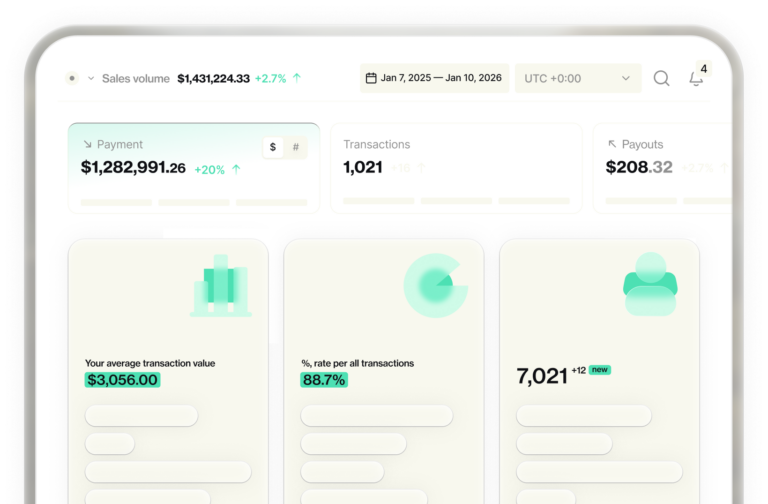Open notifications bell with badge 4
Screen dimensions: 768x504
[696, 78]
